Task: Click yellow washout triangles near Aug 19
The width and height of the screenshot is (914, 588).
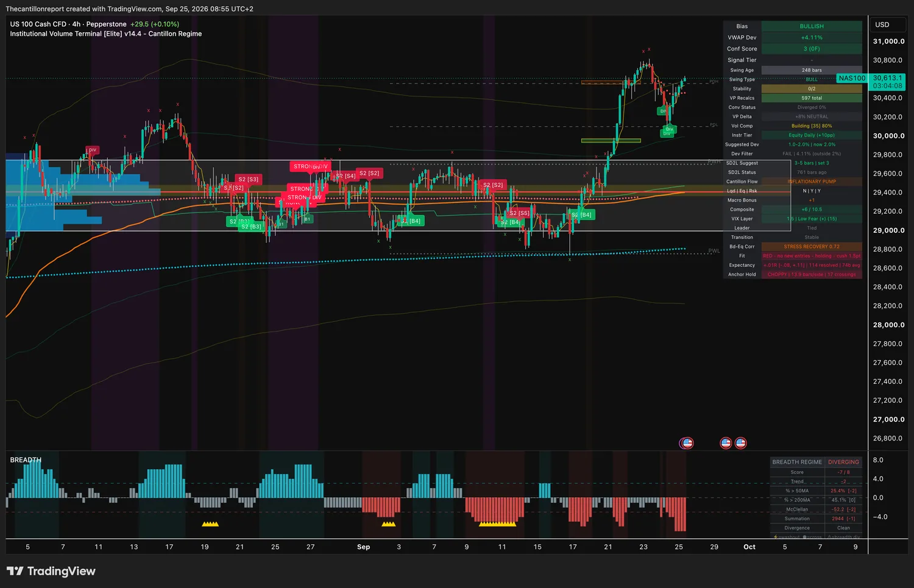Action: [210, 523]
